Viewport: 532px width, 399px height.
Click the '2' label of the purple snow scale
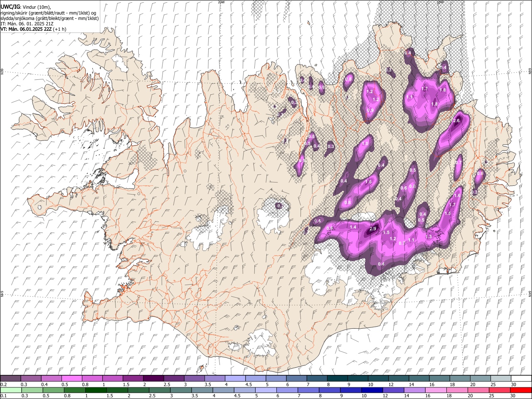coord(145,384)
